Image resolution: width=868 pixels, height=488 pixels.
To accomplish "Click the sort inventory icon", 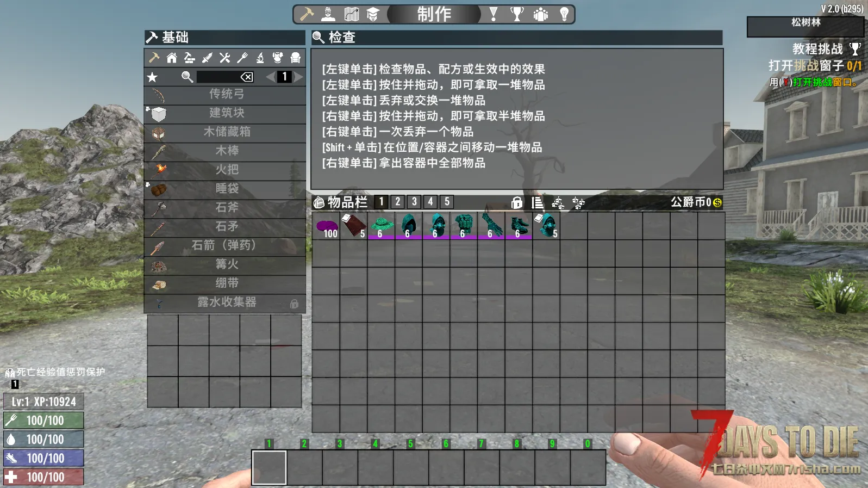I will coord(538,202).
